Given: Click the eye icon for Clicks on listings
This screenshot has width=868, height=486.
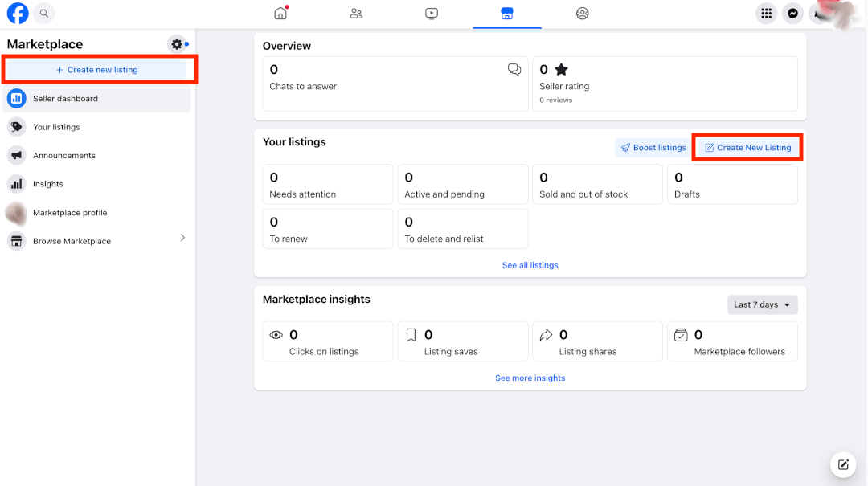Looking at the screenshot, I should click(276, 335).
